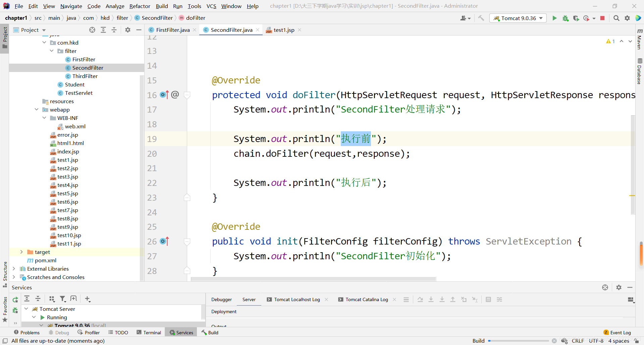Click debug rerun icon in Services sidebar
644x345 pixels.
[15, 310]
